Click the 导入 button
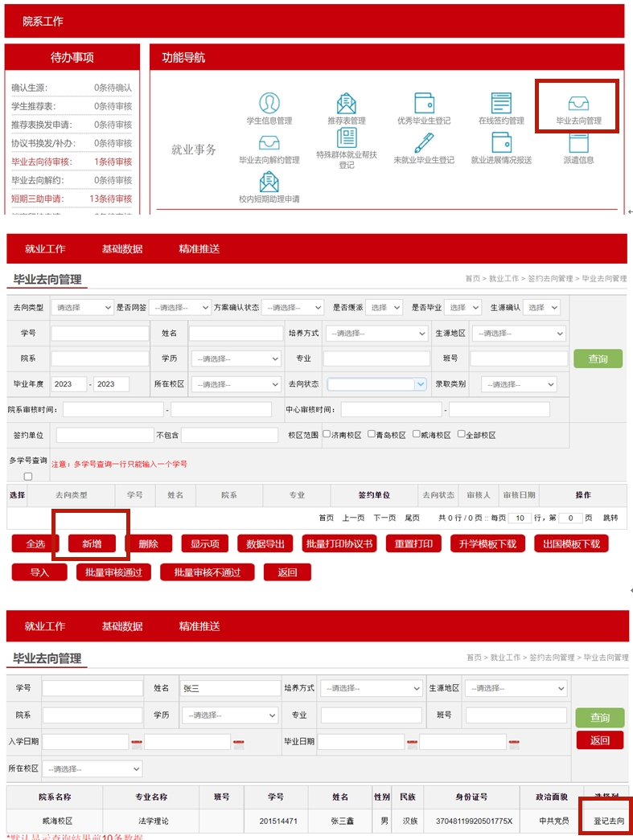 click(39, 572)
